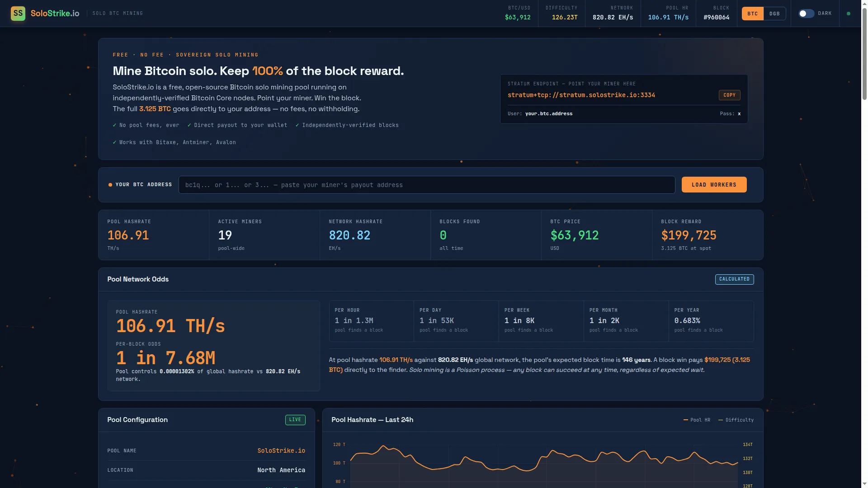Click the Per Day odds cell

[457, 321]
